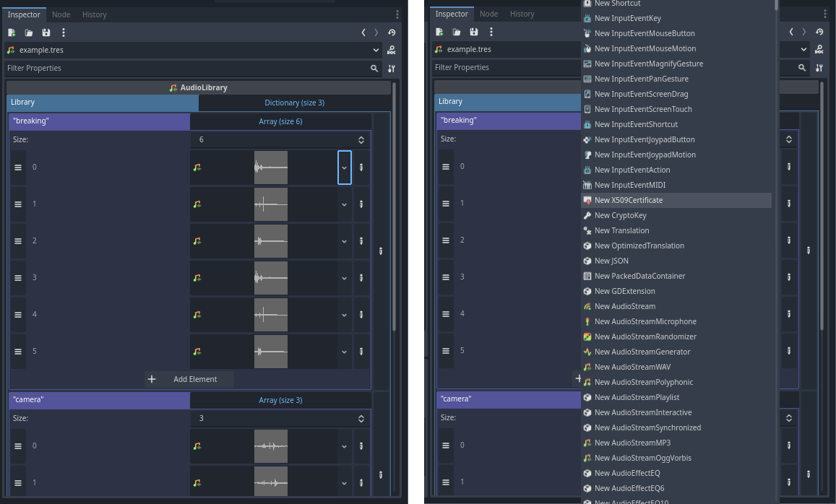Collapse the Array (size 6) breaking property
The height and width of the screenshot is (504, 836).
(280, 121)
